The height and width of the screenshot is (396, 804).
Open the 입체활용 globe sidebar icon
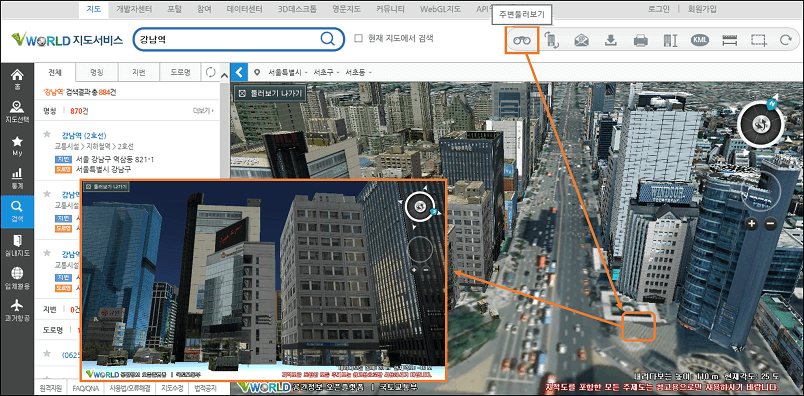[17, 278]
